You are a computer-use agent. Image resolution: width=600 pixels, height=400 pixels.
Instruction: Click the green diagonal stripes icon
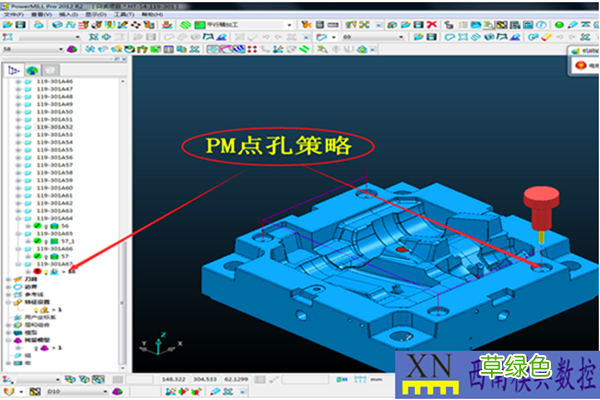tap(305, 49)
